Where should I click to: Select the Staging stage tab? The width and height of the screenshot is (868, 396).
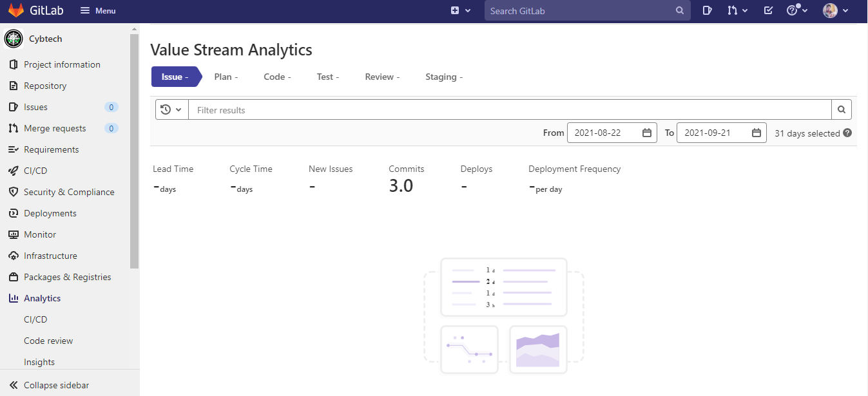(x=444, y=77)
